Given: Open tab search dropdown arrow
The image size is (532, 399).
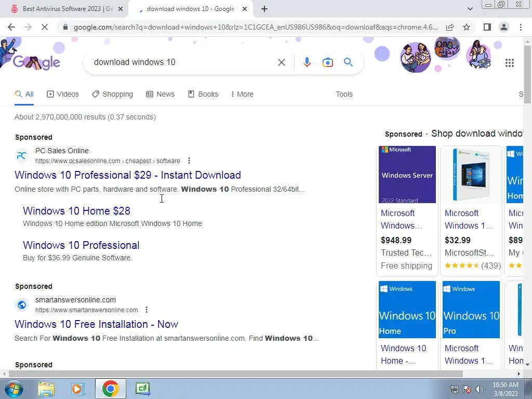Looking at the screenshot, I should coord(470,9).
